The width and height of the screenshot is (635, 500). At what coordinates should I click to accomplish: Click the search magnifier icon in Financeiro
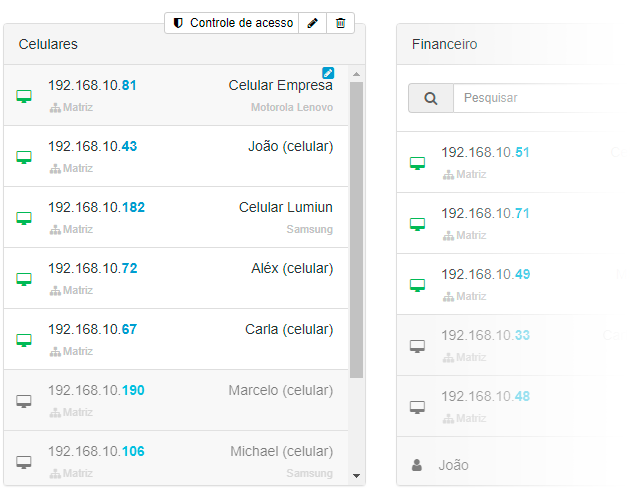pos(431,98)
